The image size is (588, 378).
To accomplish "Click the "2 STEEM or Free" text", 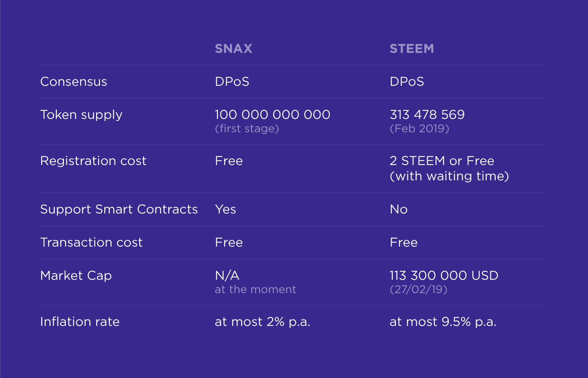I will [442, 161].
